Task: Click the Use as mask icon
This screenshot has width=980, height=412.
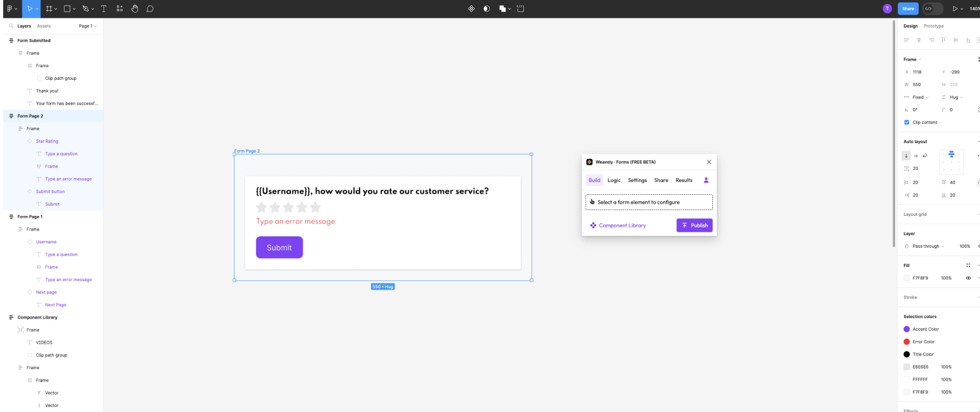Action: pos(486,9)
